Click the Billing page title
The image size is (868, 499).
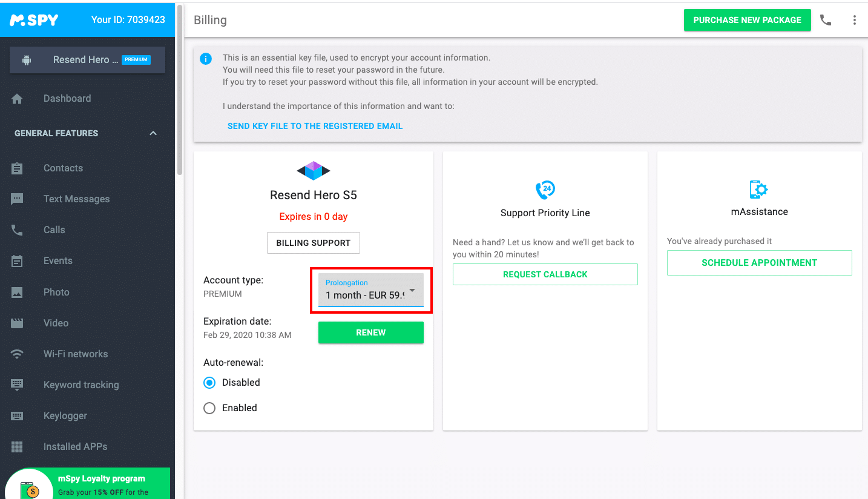(x=210, y=20)
